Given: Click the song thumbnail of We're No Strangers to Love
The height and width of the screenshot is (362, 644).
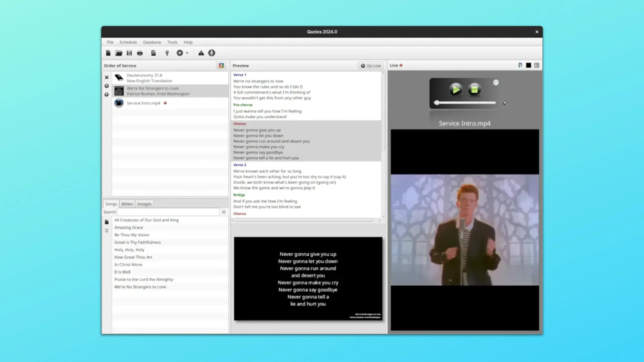Looking at the screenshot, I should pos(119,91).
